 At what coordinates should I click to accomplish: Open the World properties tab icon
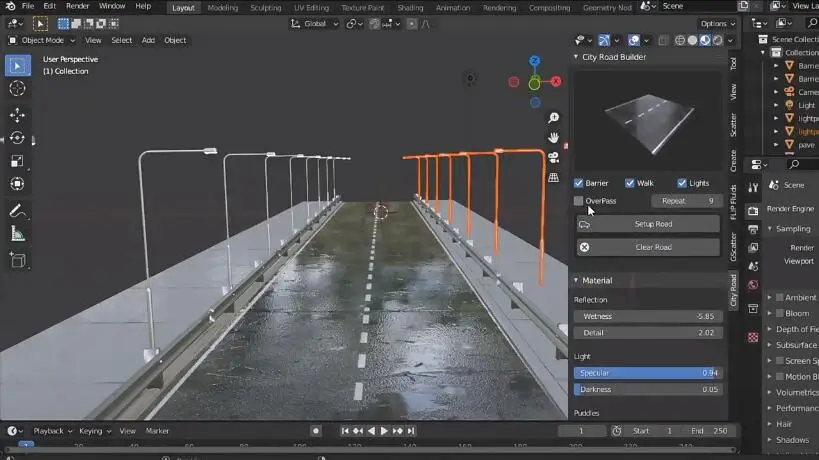(x=753, y=285)
